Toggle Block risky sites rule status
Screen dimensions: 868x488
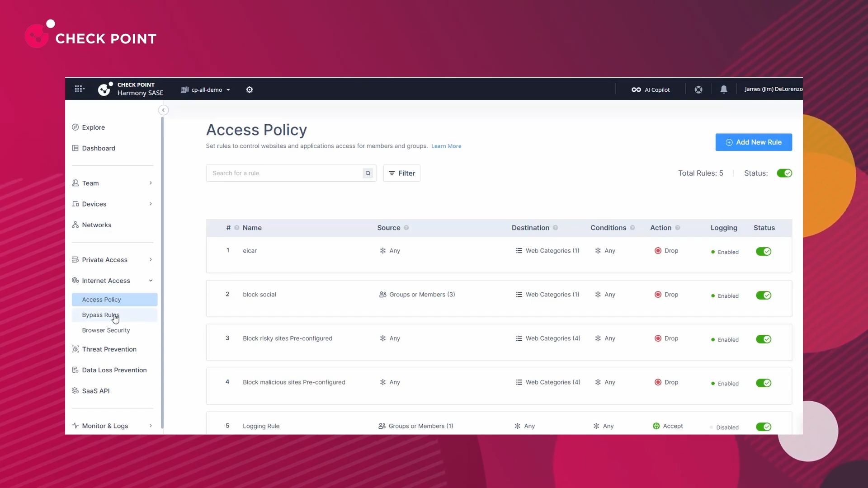coord(764,339)
